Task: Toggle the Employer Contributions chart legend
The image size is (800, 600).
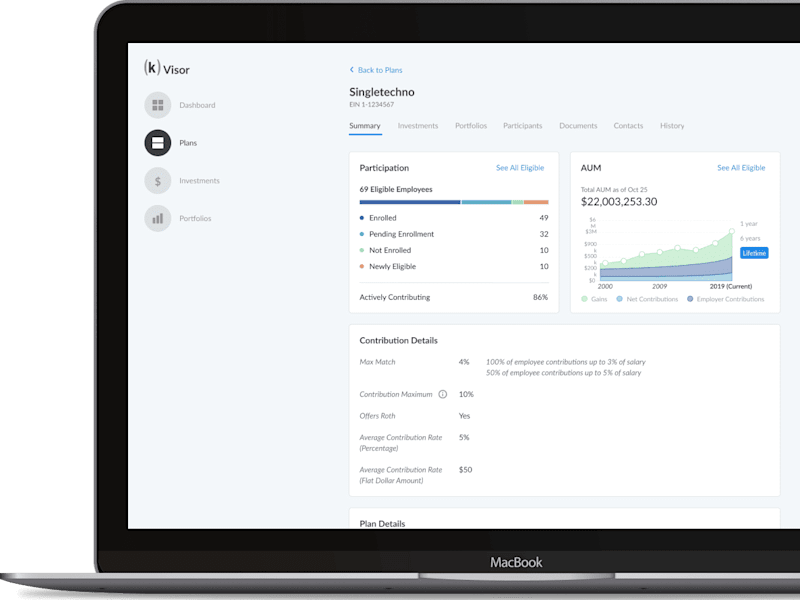Action: click(x=726, y=299)
